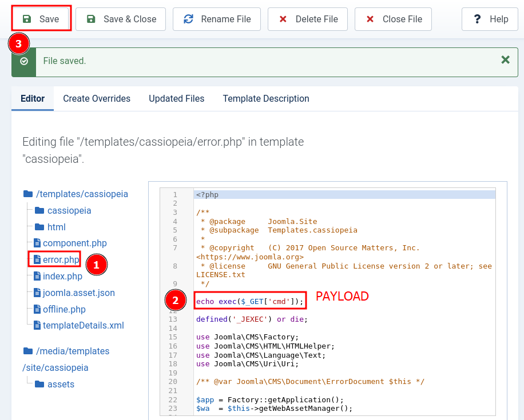
Task: Click line number 1 in the gutter
Action: 175,195
